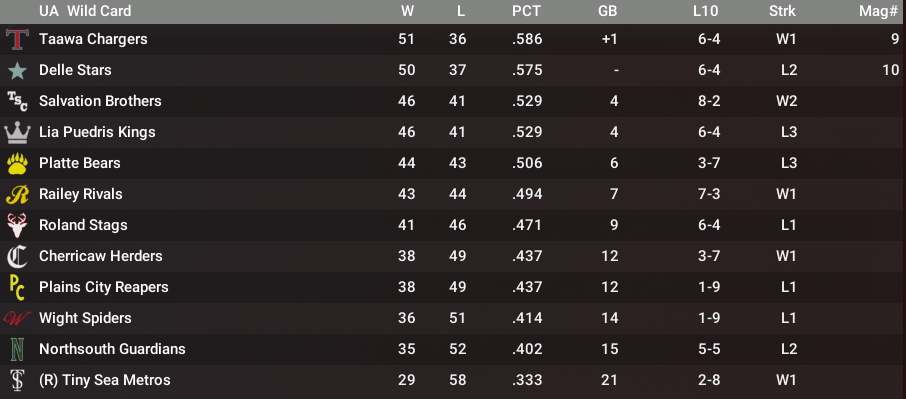The height and width of the screenshot is (399, 906).
Task: Click the Wight Spiders red W logo
Action: pyautogui.click(x=17, y=318)
